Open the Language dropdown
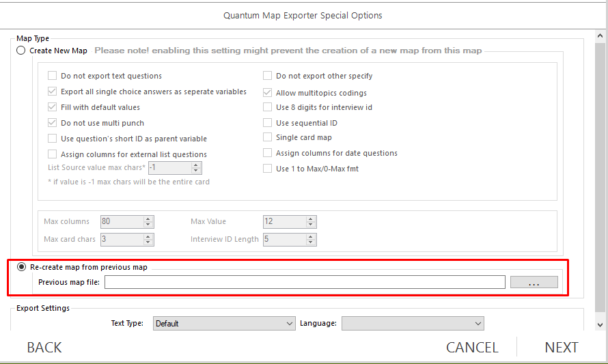The height and width of the screenshot is (364, 608). pyautogui.click(x=413, y=323)
